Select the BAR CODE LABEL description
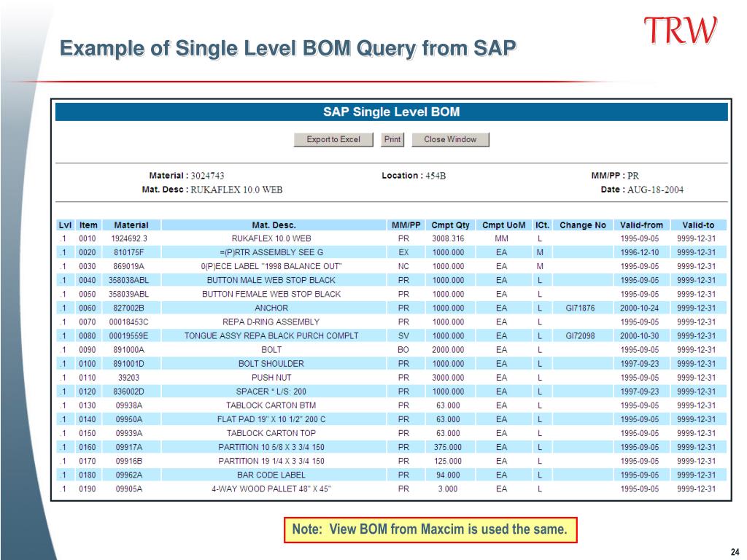Viewport: 747px width, 560px height. [271, 475]
